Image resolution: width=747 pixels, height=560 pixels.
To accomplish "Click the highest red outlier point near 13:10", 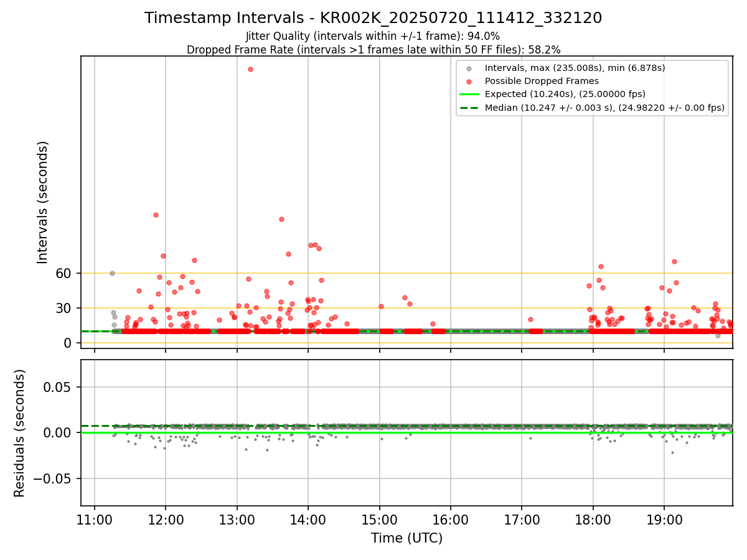I will coord(250,69).
